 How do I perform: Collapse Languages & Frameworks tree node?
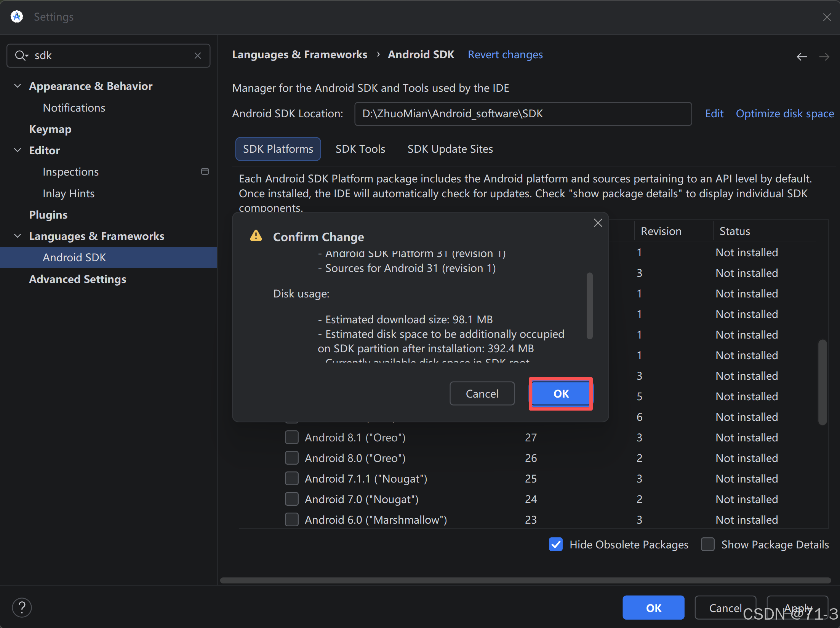18,236
